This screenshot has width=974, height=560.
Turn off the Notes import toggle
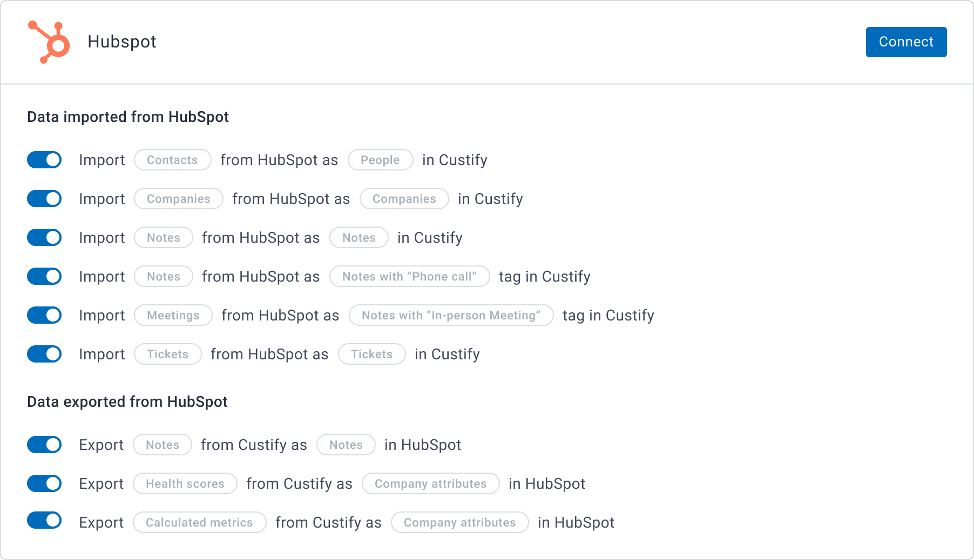tap(44, 237)
